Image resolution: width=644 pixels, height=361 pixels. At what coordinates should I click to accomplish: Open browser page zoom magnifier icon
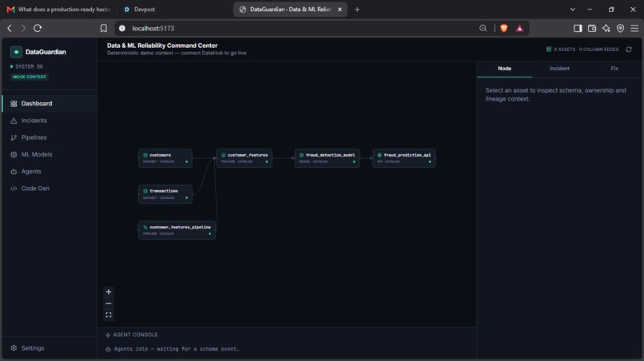click(x=483, y=28)
